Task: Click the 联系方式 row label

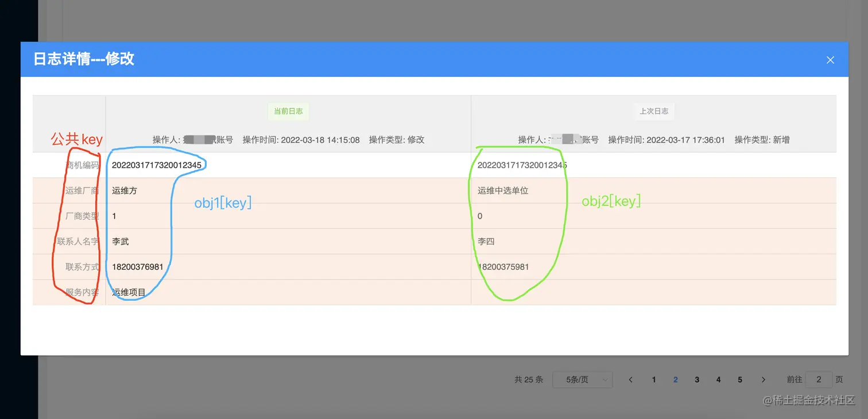Action: click(x=82, y=267)
